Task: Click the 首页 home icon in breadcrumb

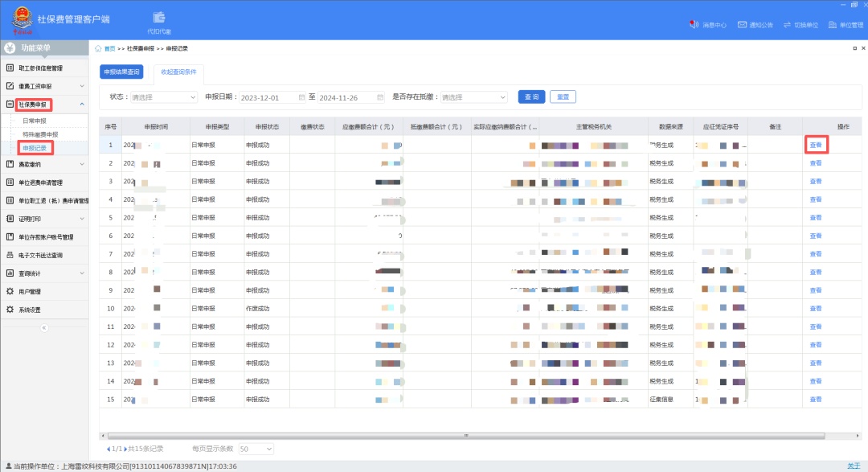Action: tap(99, 49)
